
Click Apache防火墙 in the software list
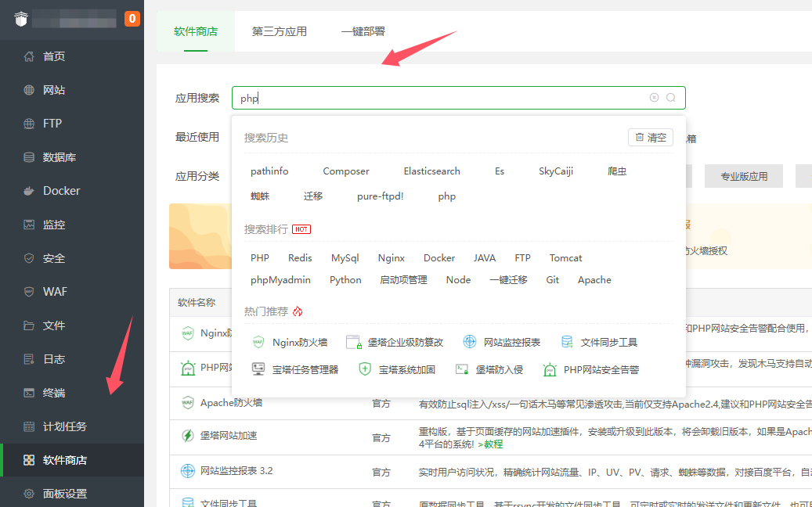(231, 402)
